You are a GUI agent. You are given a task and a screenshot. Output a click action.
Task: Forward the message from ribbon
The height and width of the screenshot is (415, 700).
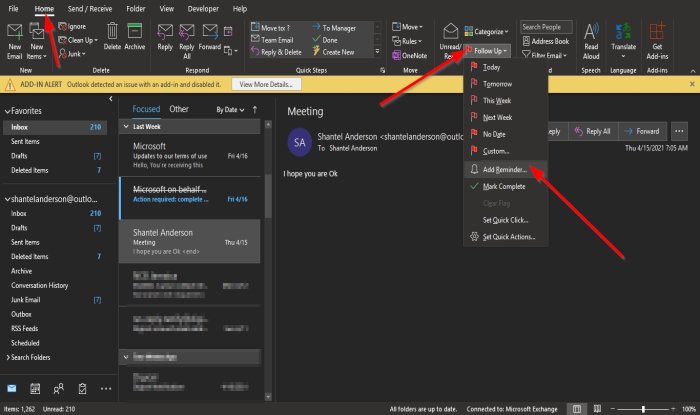(x=210, y=37)
